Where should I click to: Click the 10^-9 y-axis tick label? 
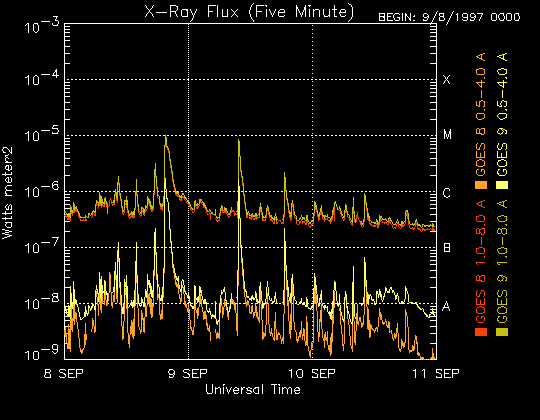point(42,353)
